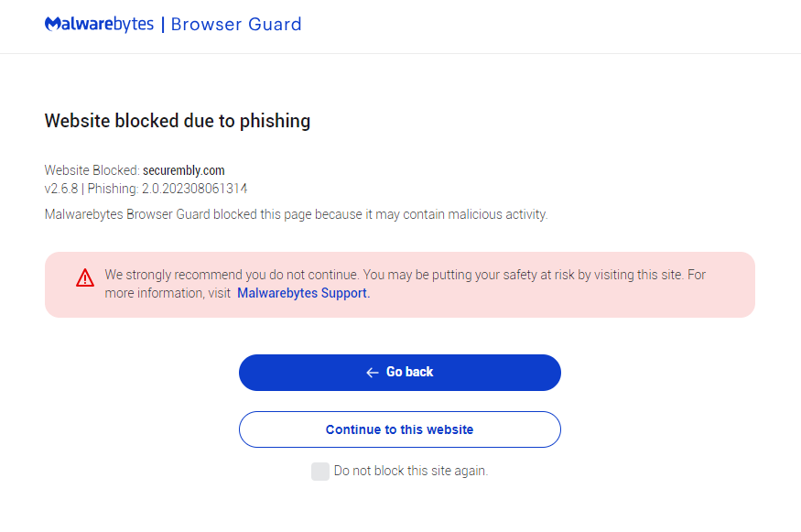Select the Malwarebytes wordmark in the header
The image size is (801, 532).
point(99,24)
